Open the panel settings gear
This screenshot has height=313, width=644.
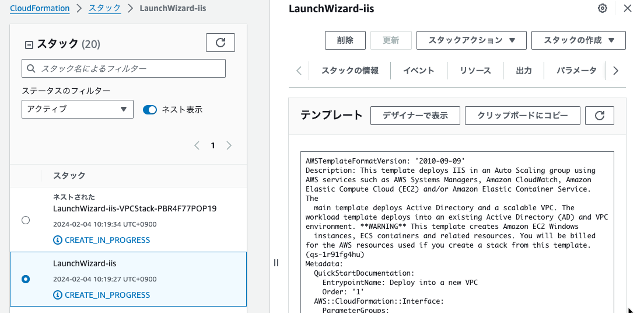(602, 8)
